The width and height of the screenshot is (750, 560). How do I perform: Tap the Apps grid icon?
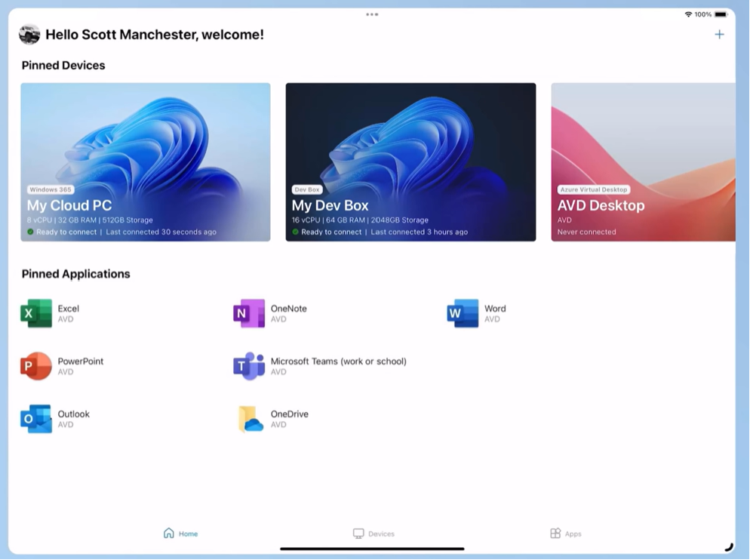coord(555,533)
